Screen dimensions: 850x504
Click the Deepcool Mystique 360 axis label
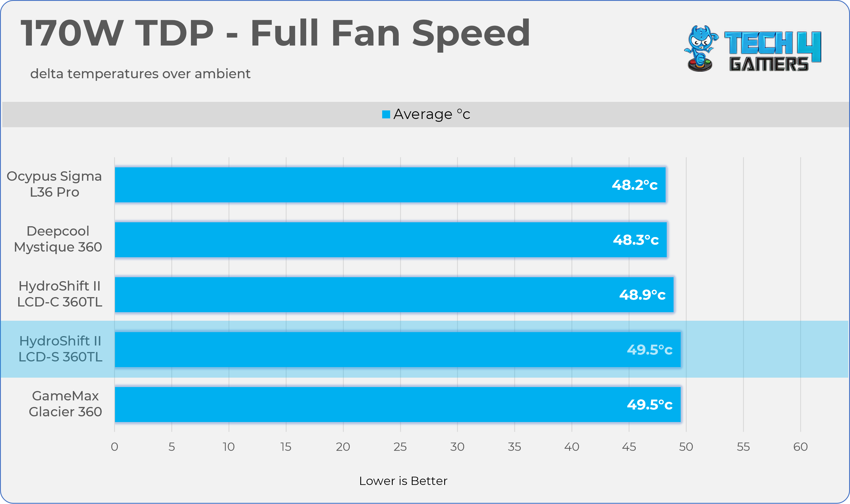pos(58,239)
